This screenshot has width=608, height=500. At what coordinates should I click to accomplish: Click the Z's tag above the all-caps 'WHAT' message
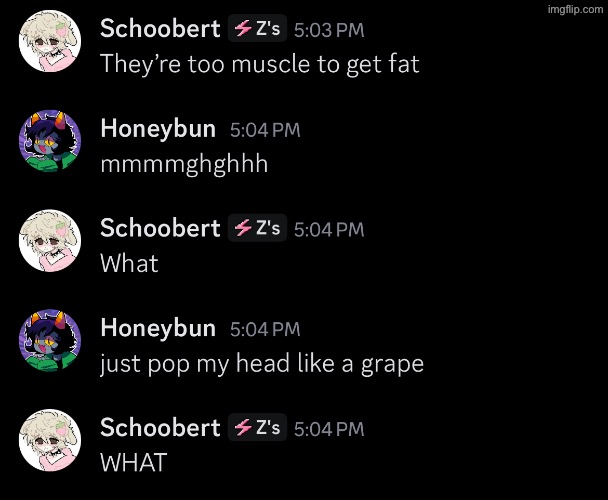pos(257,427)
